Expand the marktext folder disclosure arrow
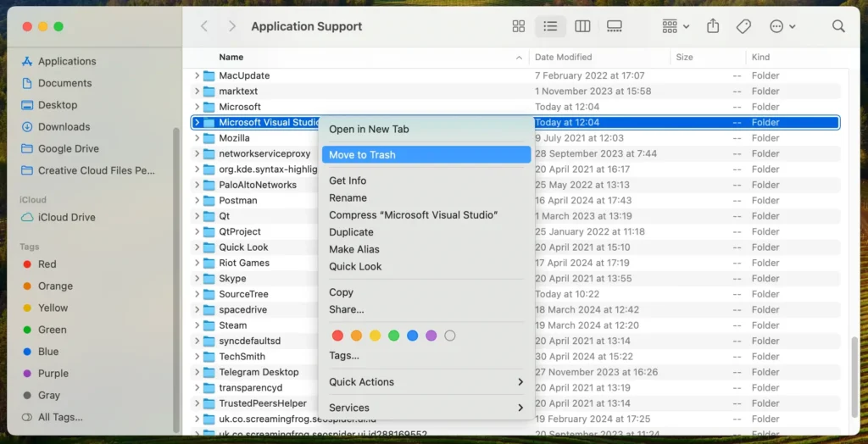This screenshot has width=868, height=444. coord(197,91)
